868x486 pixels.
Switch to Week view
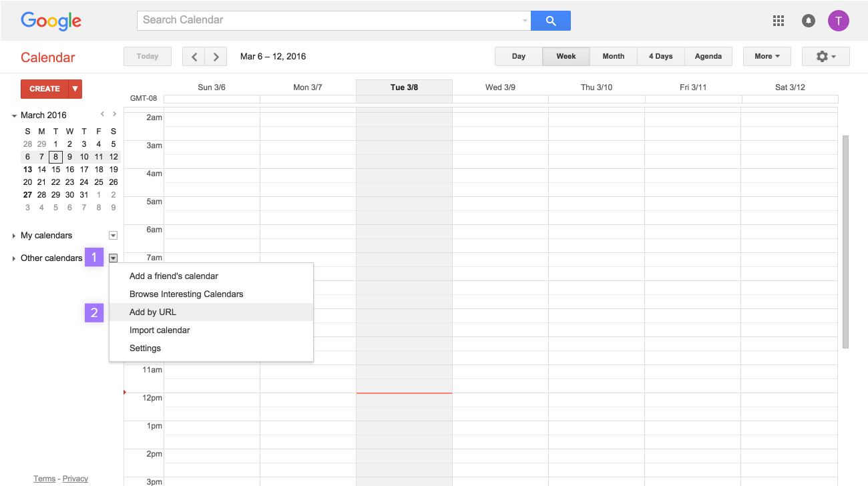[566, 57]
